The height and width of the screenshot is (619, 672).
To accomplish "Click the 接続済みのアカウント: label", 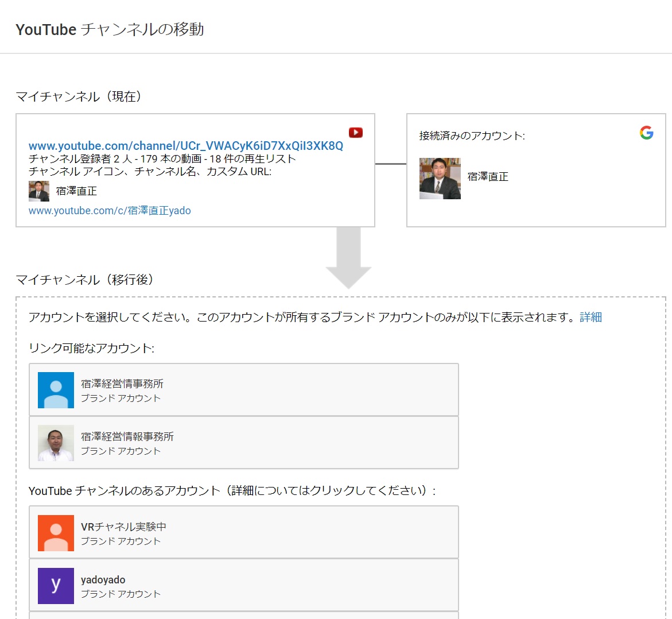I will 472,136.
